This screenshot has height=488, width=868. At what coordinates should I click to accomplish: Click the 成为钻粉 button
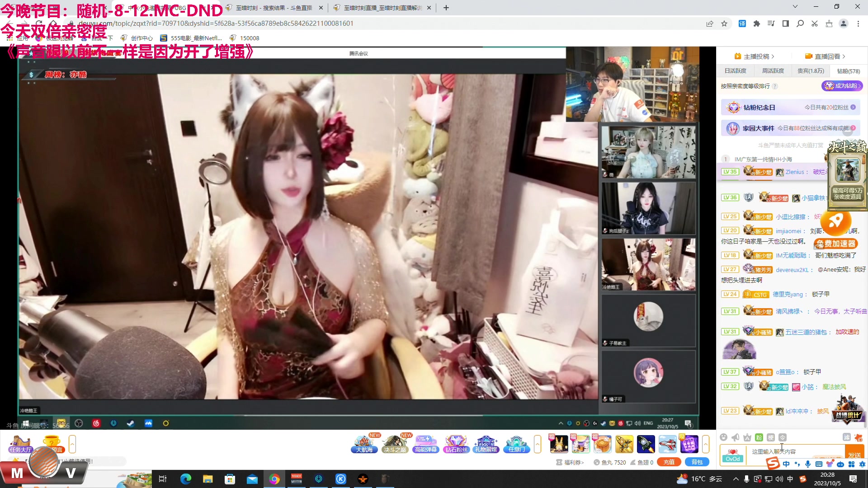842,86
